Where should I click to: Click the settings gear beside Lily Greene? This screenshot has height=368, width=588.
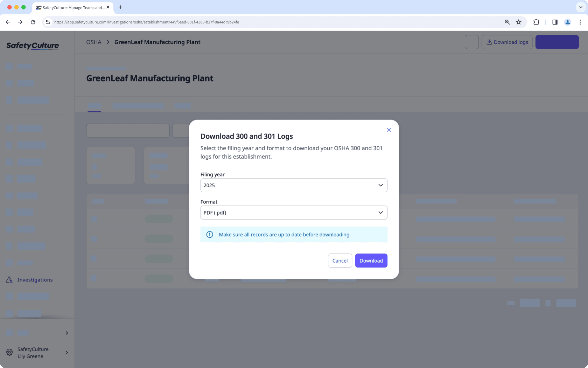pyautogui.click(x=9, y=353)
